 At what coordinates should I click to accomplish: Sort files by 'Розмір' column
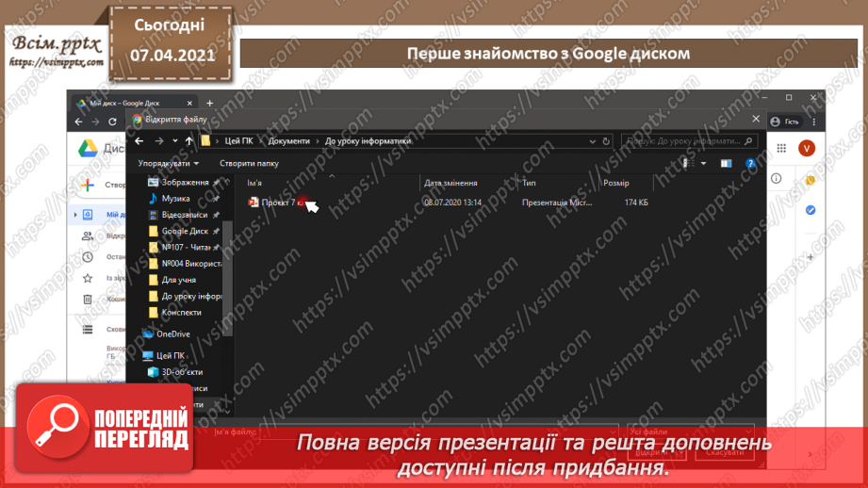pos(616,183)
